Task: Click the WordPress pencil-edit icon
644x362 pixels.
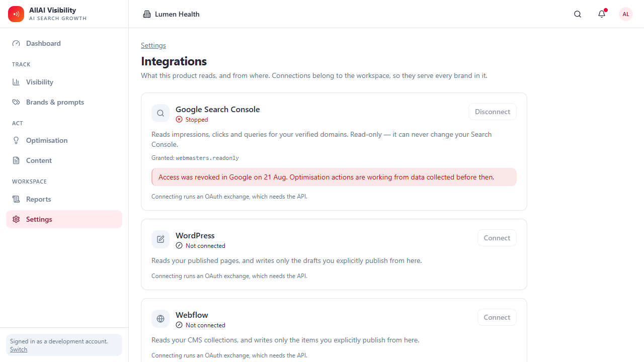Action: (x=160, y=239)
